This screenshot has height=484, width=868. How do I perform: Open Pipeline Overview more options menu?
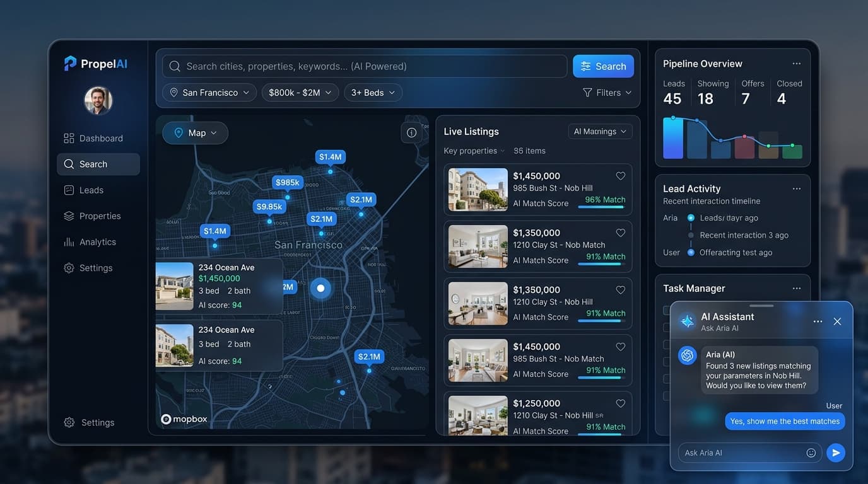797,64
